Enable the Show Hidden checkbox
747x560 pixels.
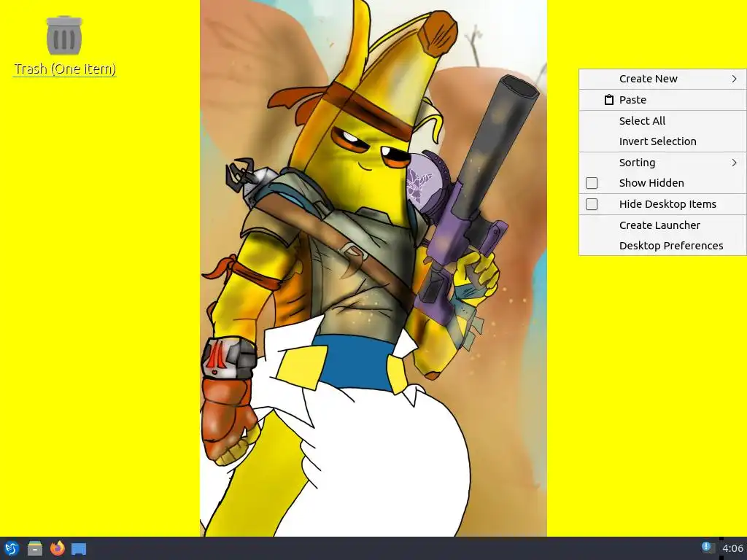coord(592,183)
